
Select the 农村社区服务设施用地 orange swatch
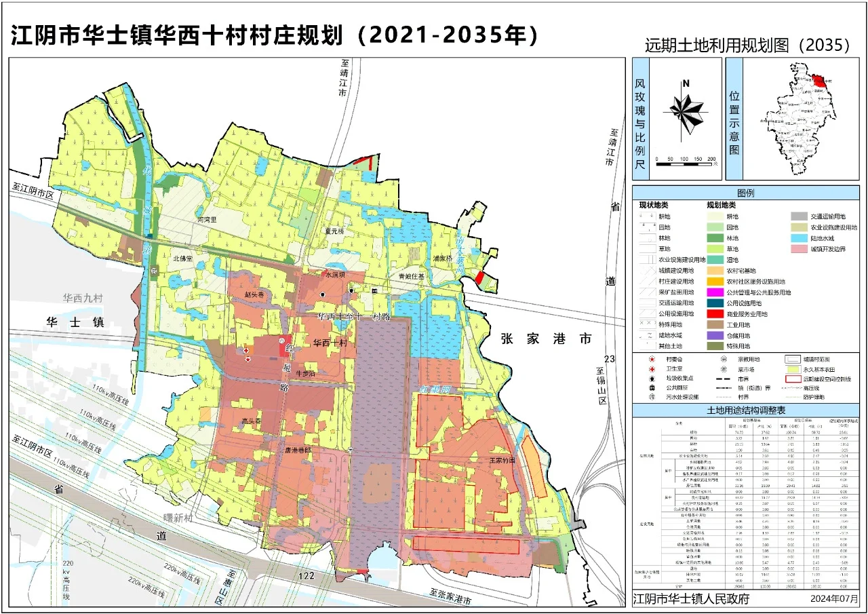pyautogui.click(x=715, y=282)
